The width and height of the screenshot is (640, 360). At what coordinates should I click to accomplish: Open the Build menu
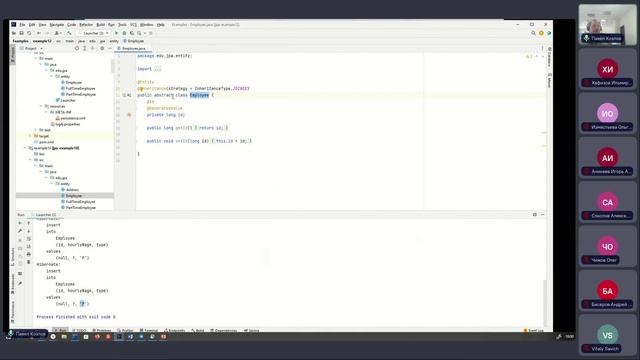click(100, 24)
